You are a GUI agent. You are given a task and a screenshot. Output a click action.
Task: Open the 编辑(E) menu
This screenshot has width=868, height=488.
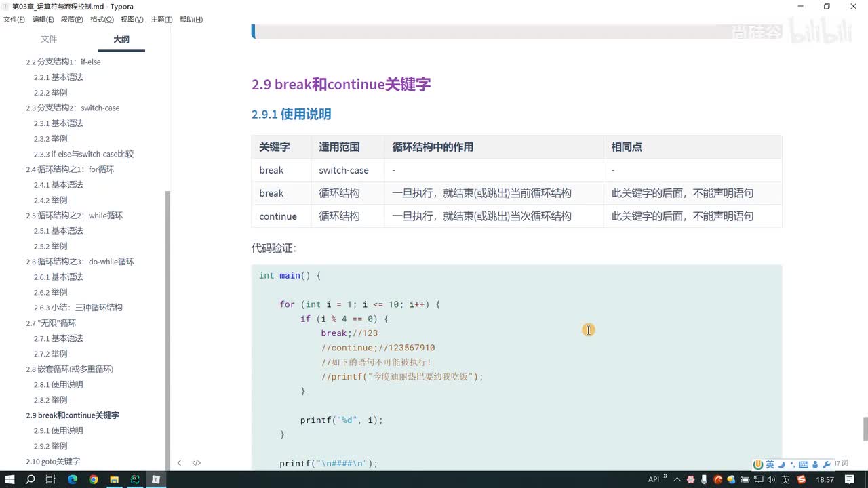[43, 20]
